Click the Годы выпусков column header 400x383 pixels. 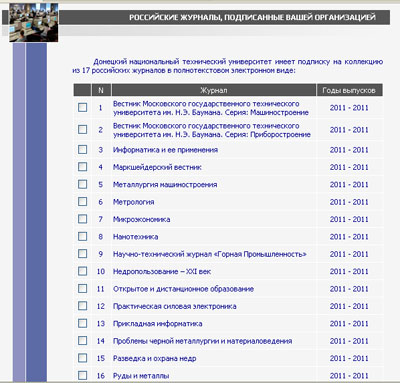pos(349,90)
